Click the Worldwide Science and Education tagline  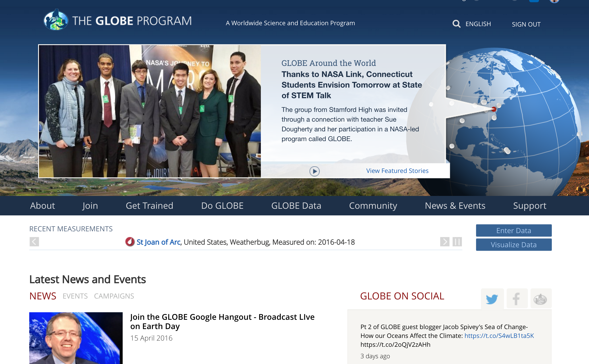(290, 23)
